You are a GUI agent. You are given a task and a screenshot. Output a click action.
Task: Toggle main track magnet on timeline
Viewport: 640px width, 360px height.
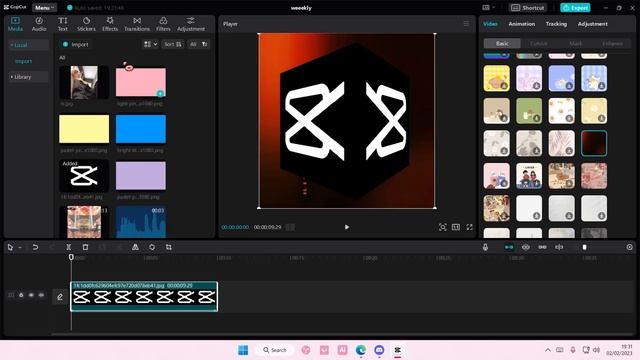[x=509, y=247]
